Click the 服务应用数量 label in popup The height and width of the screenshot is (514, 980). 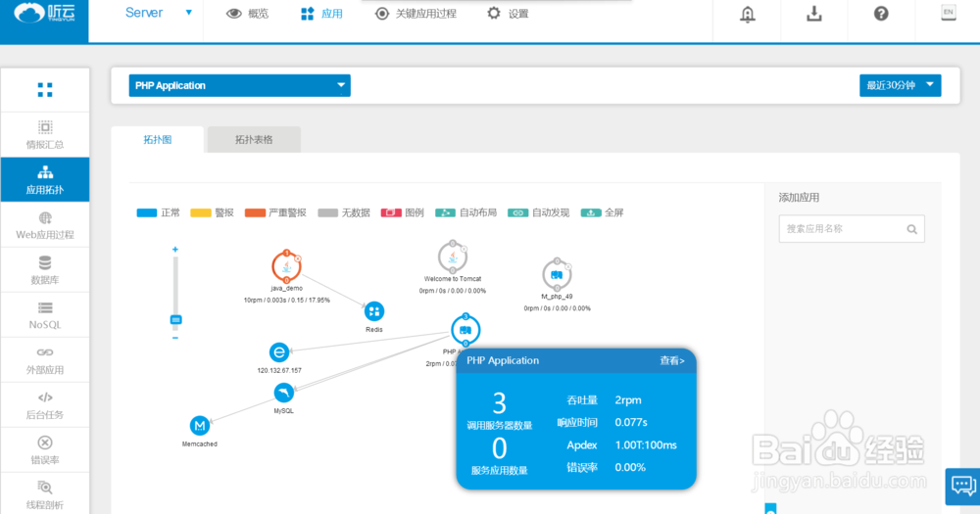pos(500,471)
